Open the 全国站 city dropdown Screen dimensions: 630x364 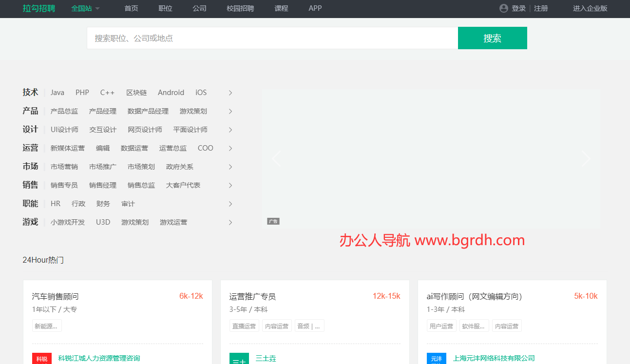pyautogui.click(x=85, y=8)
